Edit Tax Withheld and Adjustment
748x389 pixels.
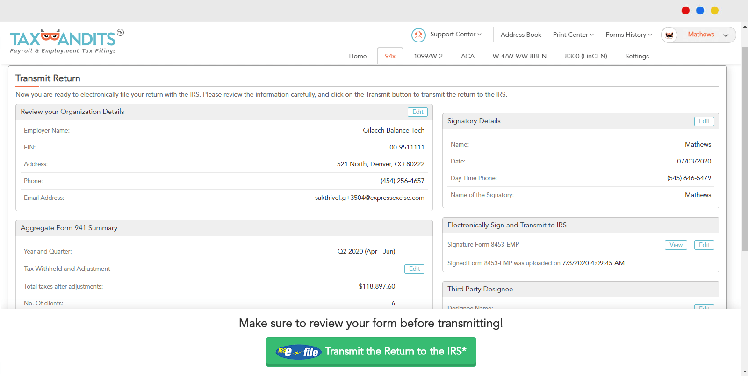[x=414, y=269]
